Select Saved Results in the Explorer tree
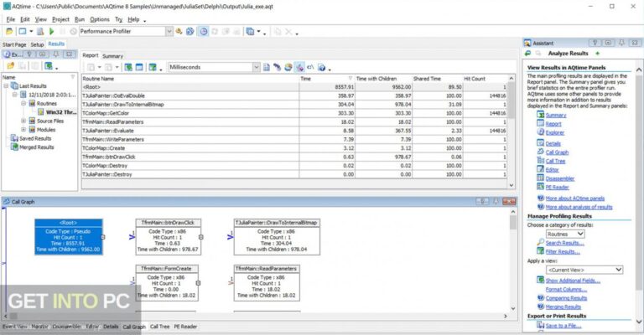 pos(35,138)
